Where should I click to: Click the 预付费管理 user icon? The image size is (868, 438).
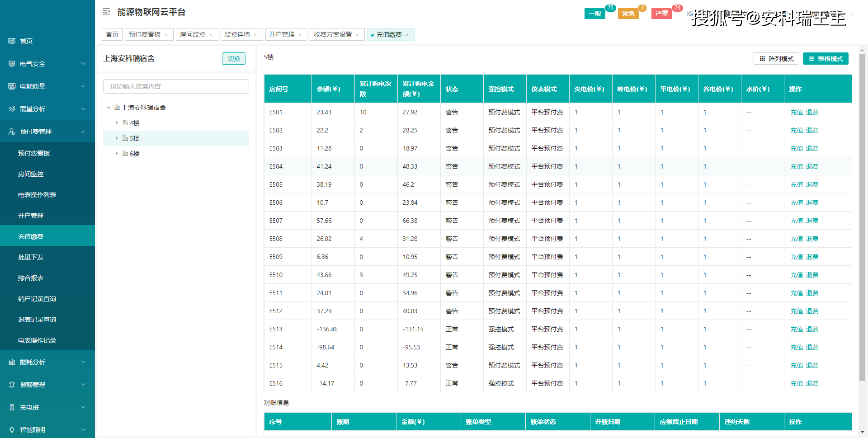[x=12, y=132]
